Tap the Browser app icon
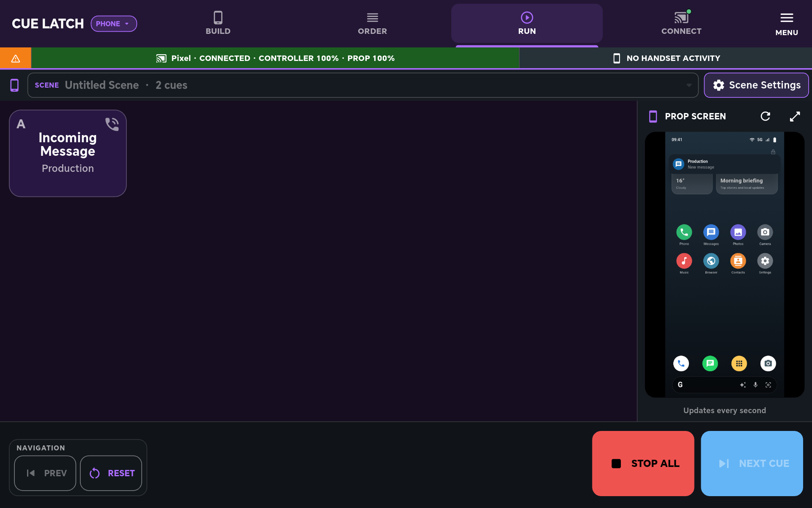Image resolution: width=812 pixels, height=508 pixels. click(711, 261)
